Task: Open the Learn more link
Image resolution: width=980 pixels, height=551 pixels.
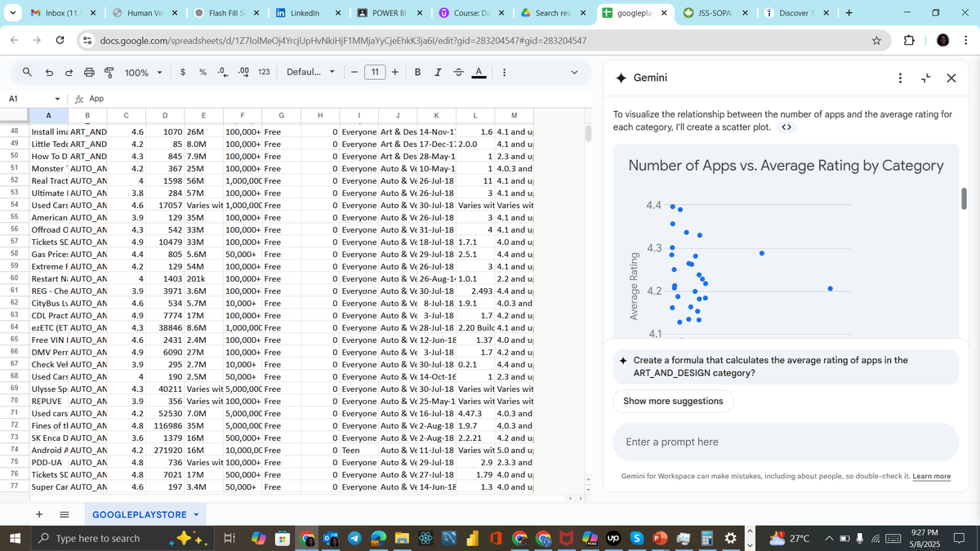Action: 931,476
